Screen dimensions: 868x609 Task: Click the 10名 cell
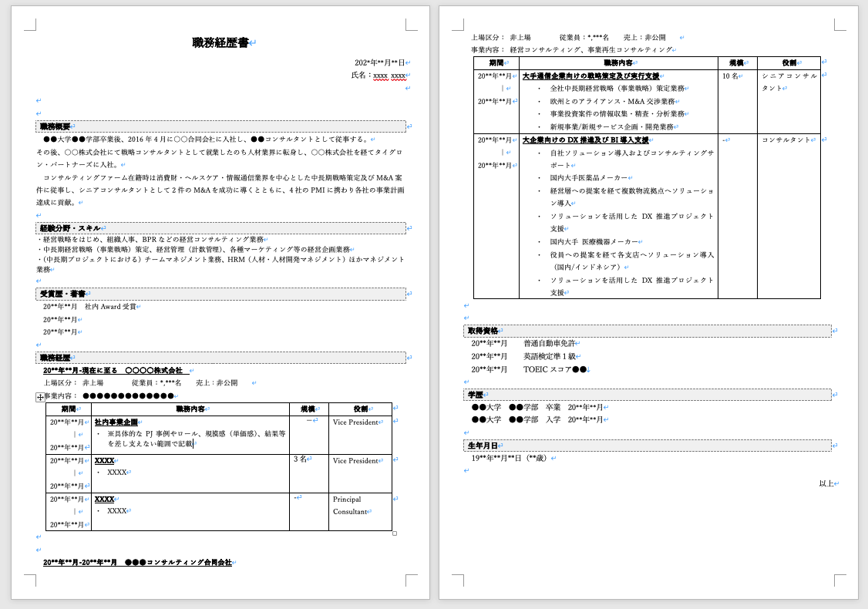pos(738,101)
